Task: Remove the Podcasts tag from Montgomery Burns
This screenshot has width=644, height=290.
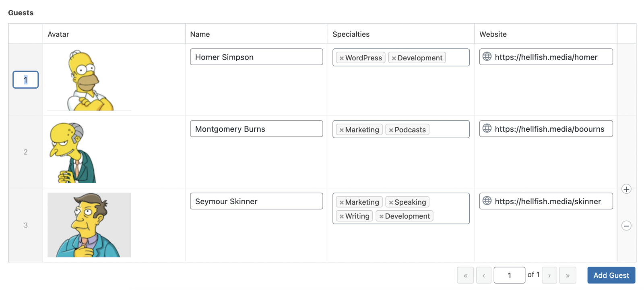Action: click(390, 129)
